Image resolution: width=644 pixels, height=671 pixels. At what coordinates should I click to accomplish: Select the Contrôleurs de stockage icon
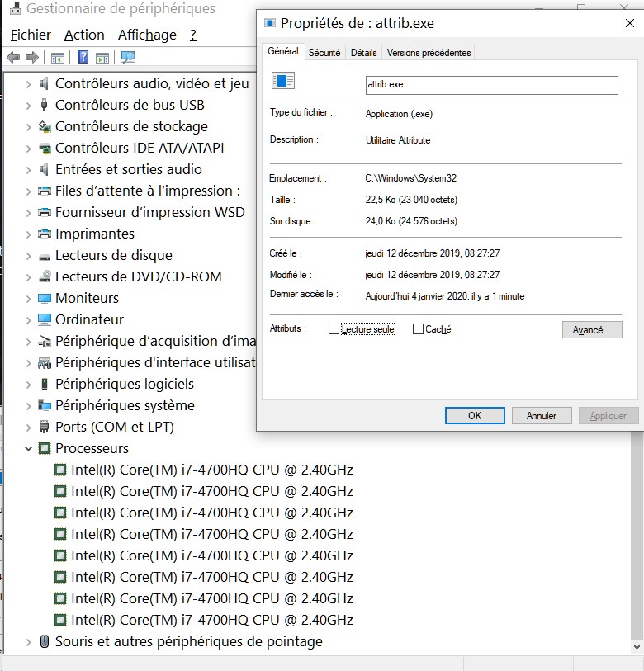[x=45, y=126]
